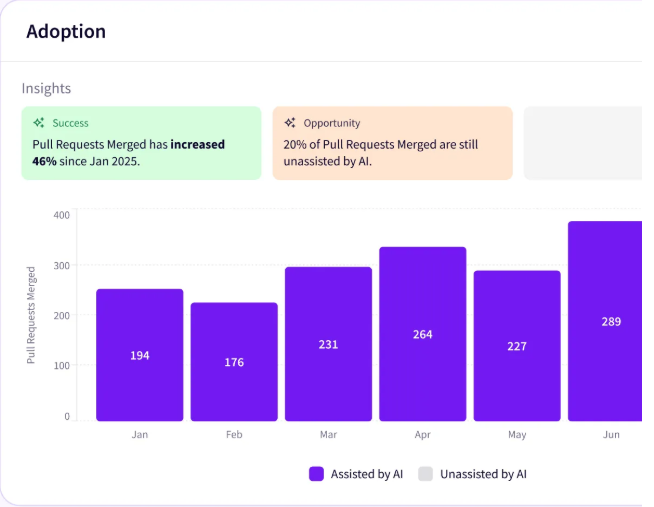The height and width of the screenshot is (507, 654).
Task: Click the "20% of Pull Requests Merged" text
Action: 360,144
